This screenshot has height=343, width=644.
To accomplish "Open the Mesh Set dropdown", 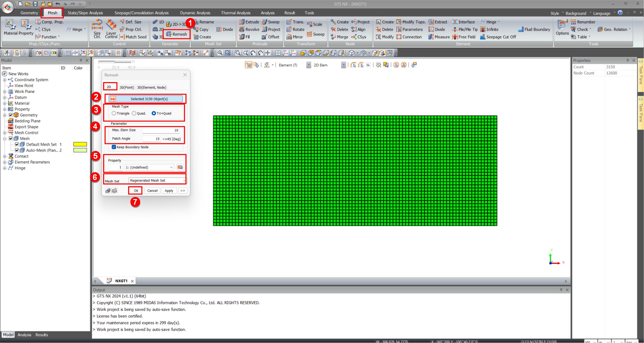I will 157,181.
